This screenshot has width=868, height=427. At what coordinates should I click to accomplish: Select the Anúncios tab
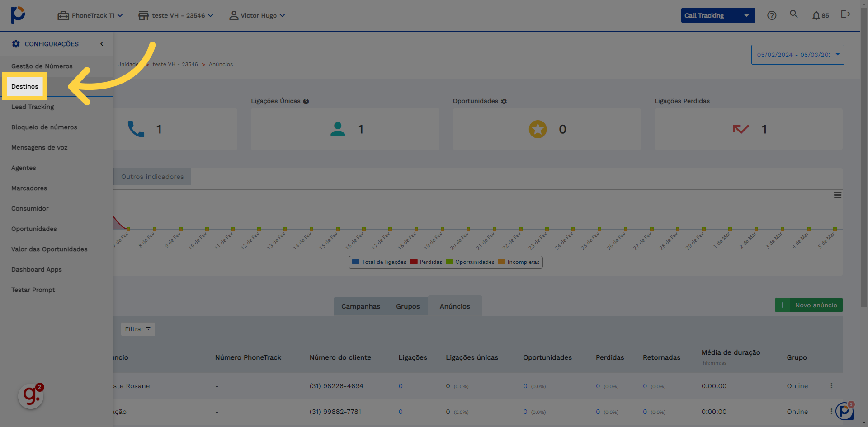pos(455,306)
